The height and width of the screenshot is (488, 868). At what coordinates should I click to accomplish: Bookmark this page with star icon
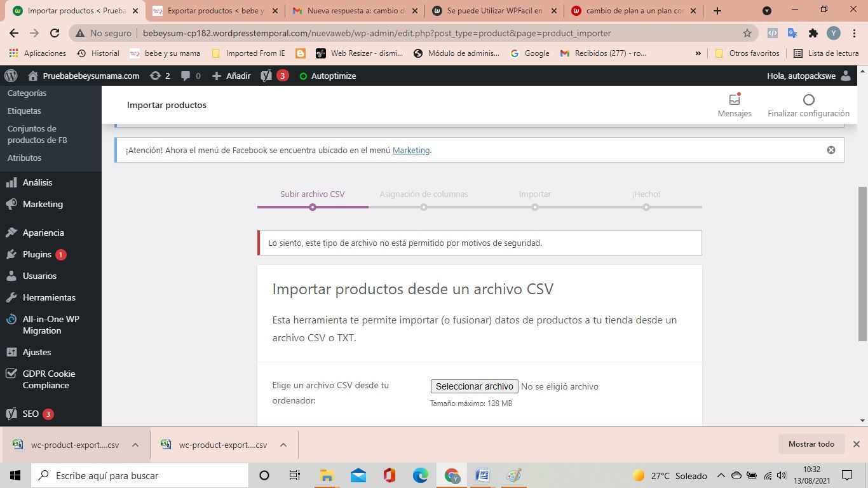pyautogui.click(x=747, y=33)
